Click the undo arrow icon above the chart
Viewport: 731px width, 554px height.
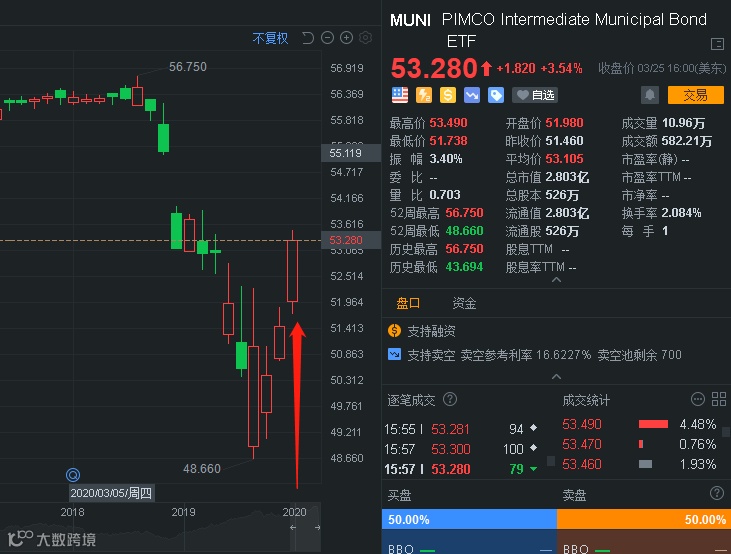tap(308, 38)
